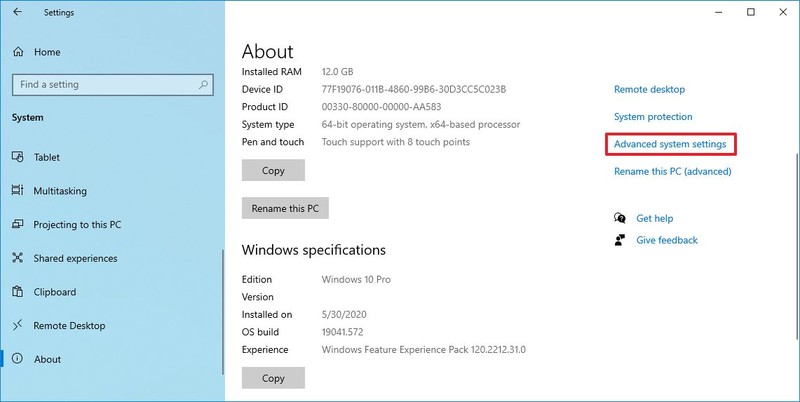Image resolution: width=800 pixels, height=402 pixels.
Task: Copy the Windows specifications
Action: (x=273, y=378)
